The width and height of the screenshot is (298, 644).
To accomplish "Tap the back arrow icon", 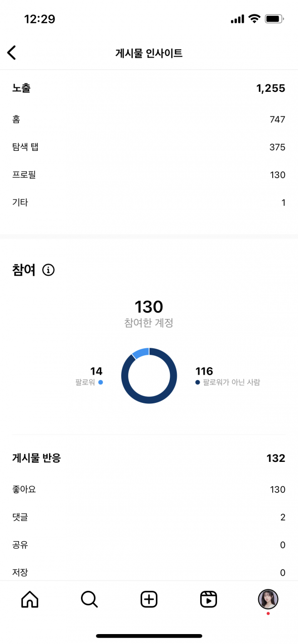I will (x=12, y=53).
